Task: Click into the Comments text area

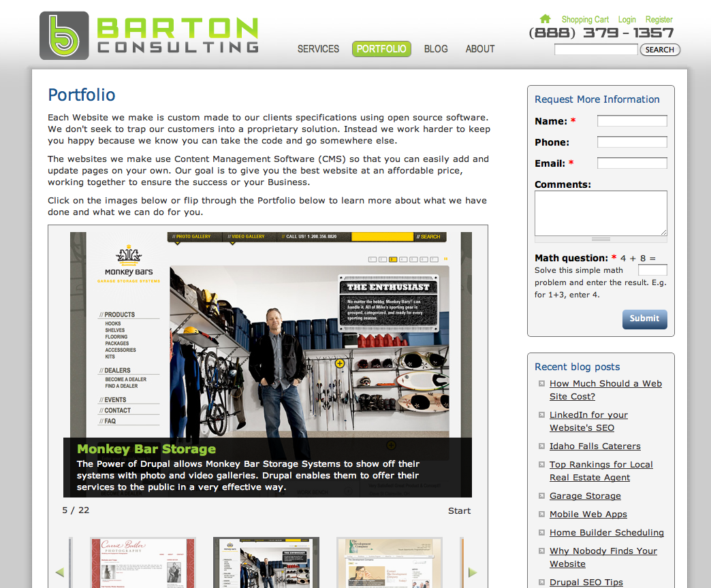Action: coord(601,213)
